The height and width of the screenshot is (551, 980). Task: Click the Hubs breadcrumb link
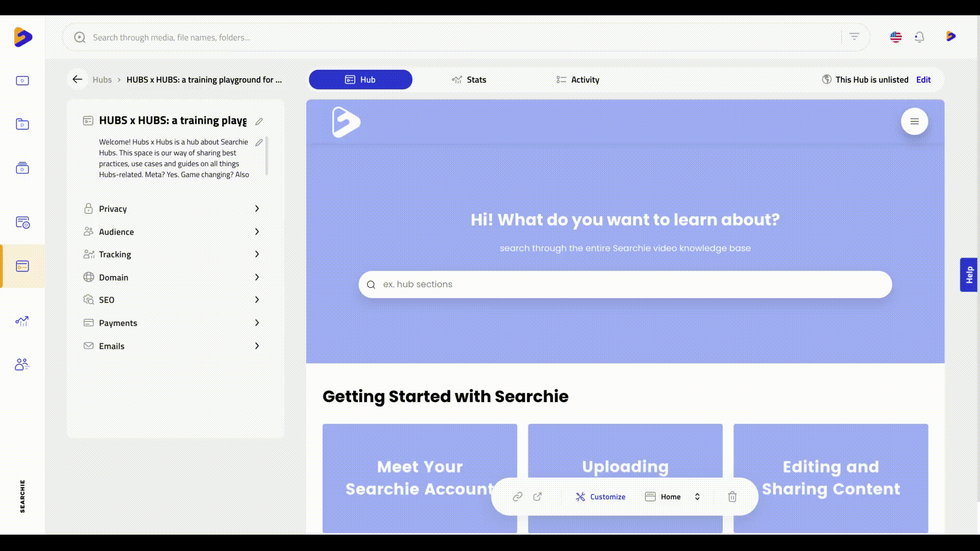[102, 80]
